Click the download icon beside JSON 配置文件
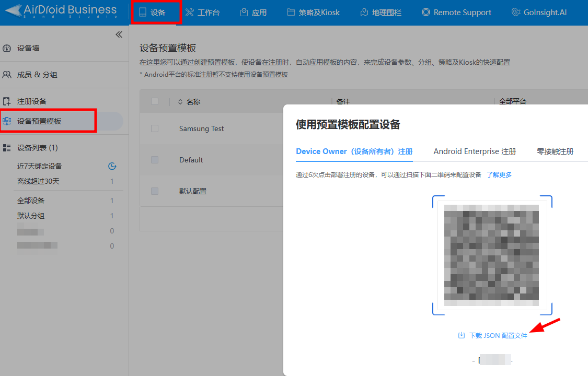Image resolution: width=588 pixels, height=376 pixels. (462, 335)
